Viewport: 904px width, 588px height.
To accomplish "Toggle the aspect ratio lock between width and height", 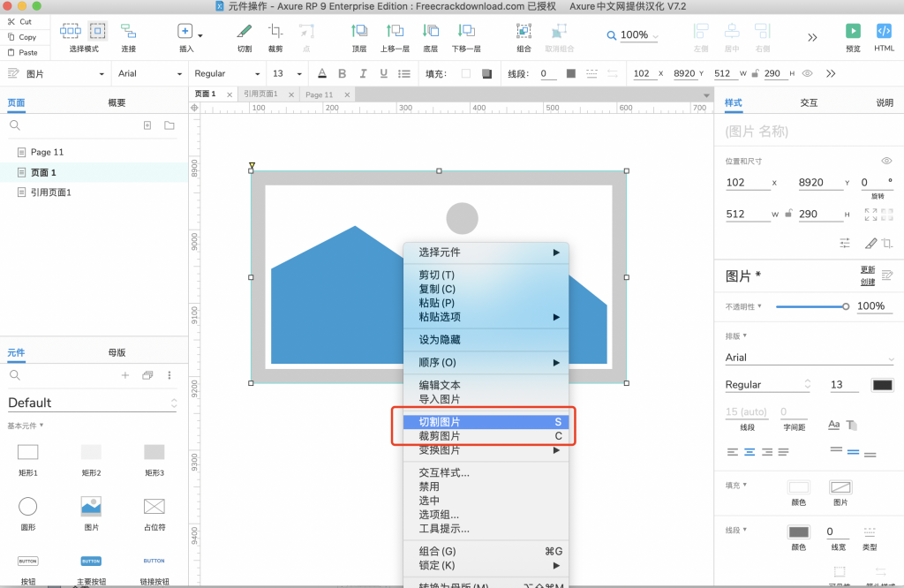I will [x=787, y=214].
